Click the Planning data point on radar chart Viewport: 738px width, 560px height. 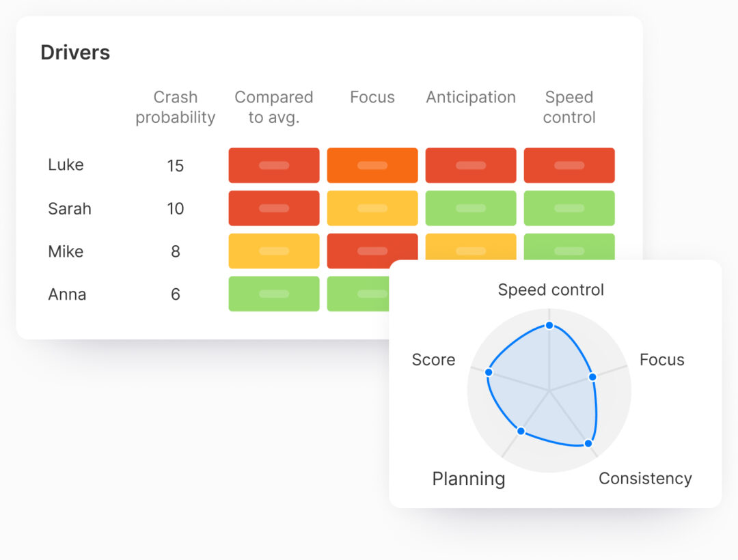[521, 431]
